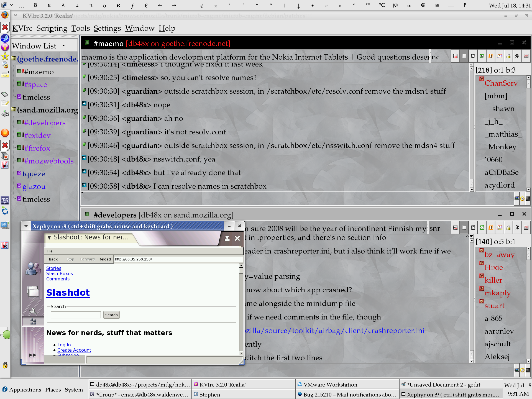This screenshot has height=399, width=532.
Task: Open the Stories link on Slashdot
Action: point(54,268)
